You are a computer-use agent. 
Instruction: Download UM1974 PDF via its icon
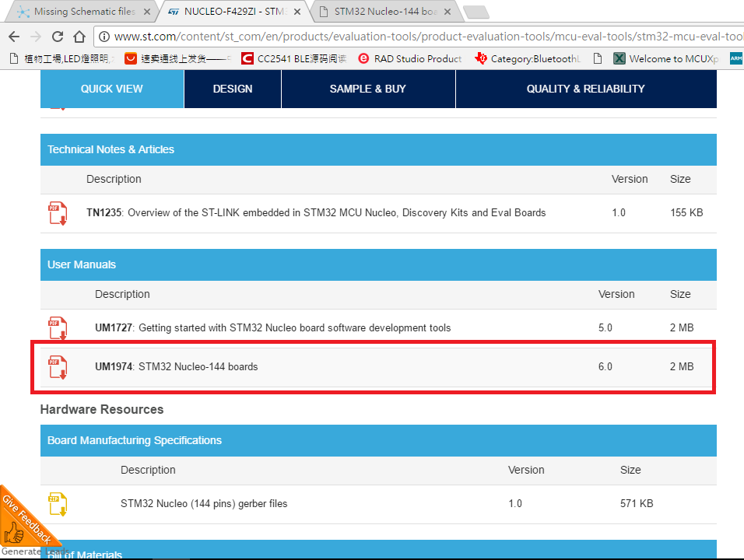58,367
